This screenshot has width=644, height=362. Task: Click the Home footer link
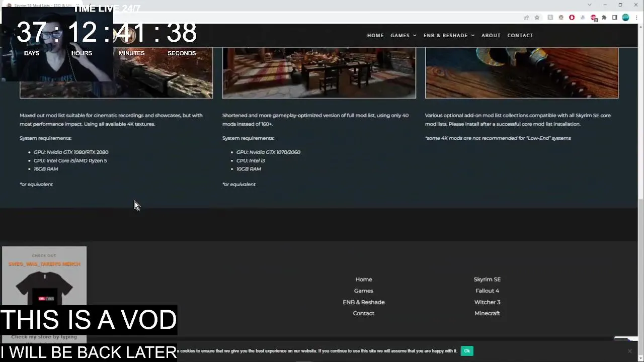[x=364, y=280]
